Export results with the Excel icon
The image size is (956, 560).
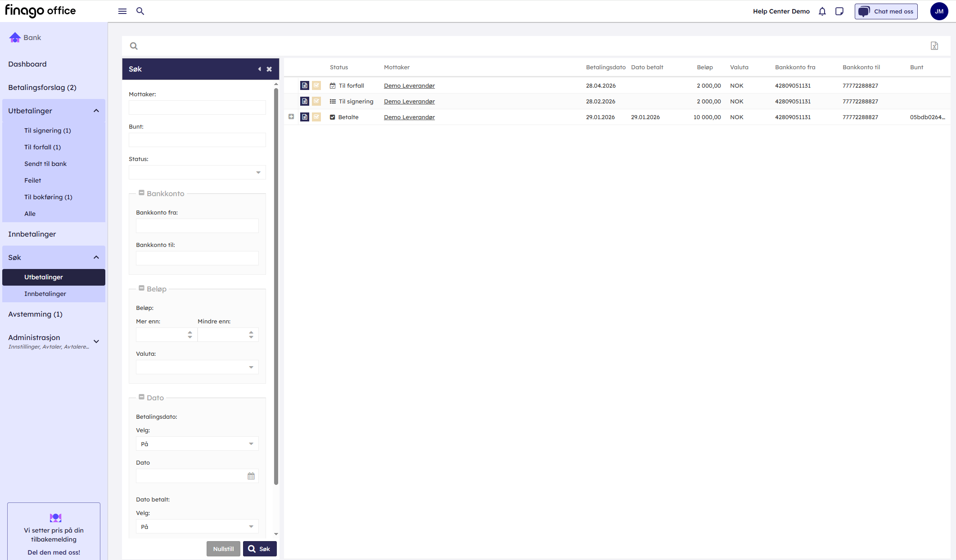coord(934,46)
